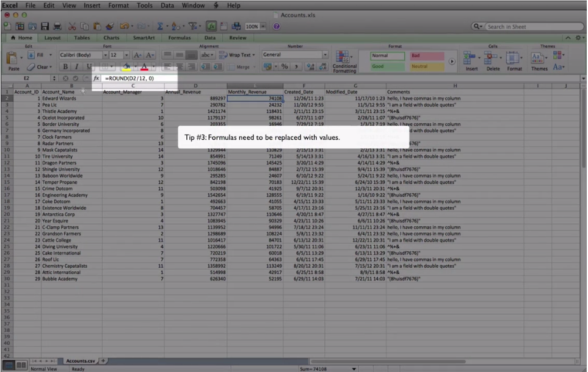Click the Percent Style button
The height and width of the screenshot is (372, 588).
(285, 66)
